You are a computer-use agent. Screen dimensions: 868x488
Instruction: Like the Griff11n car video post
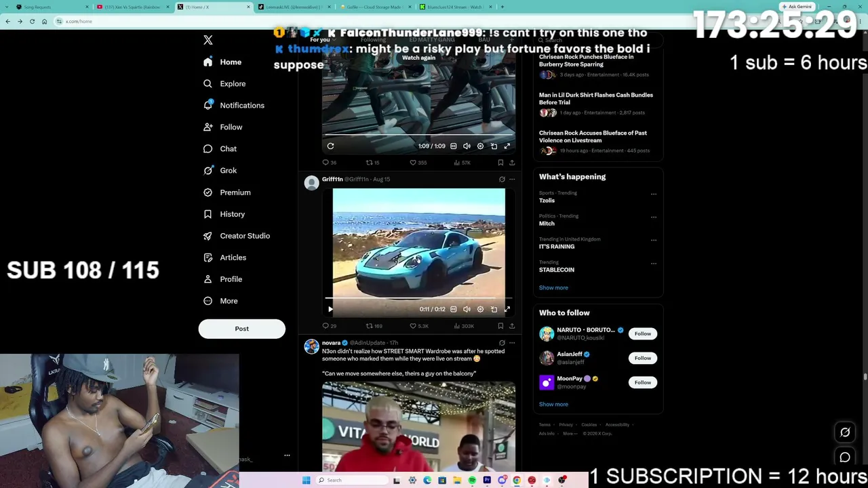[x=418, y=326]
